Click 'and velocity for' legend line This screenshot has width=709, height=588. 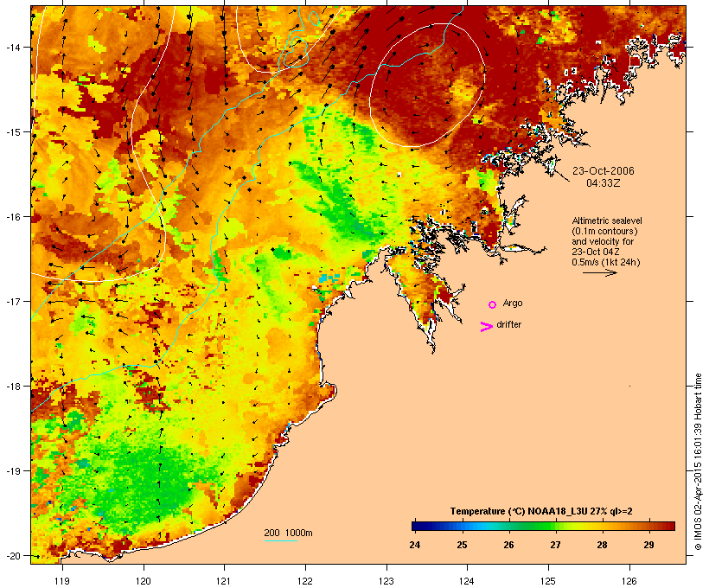[603, 241]
